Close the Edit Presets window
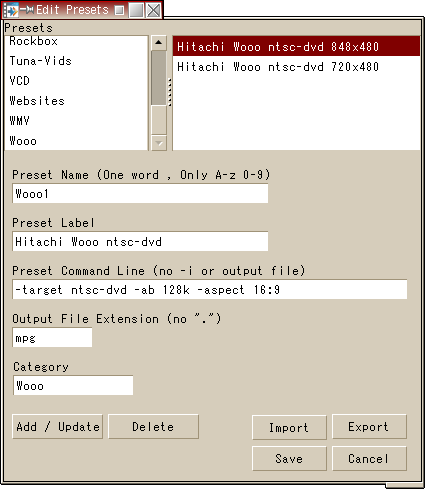Screen dimensions: 425x489 click(153, 10)
